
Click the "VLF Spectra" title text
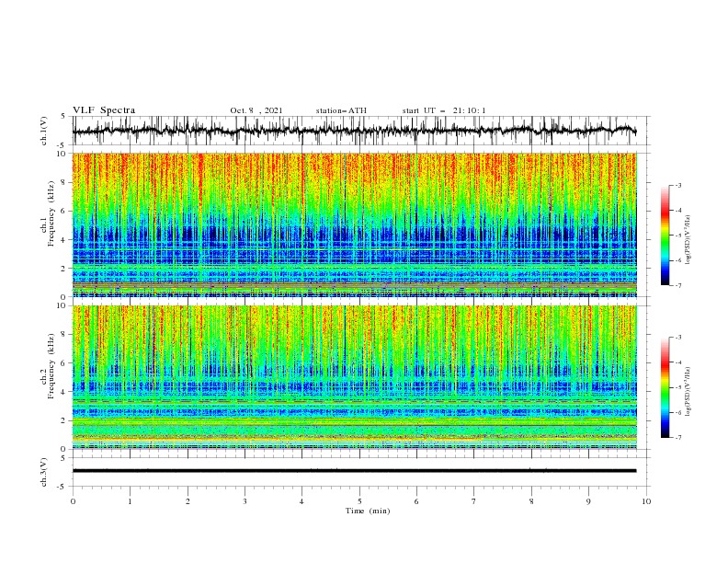pyautogui.click(x=104, y=110)
